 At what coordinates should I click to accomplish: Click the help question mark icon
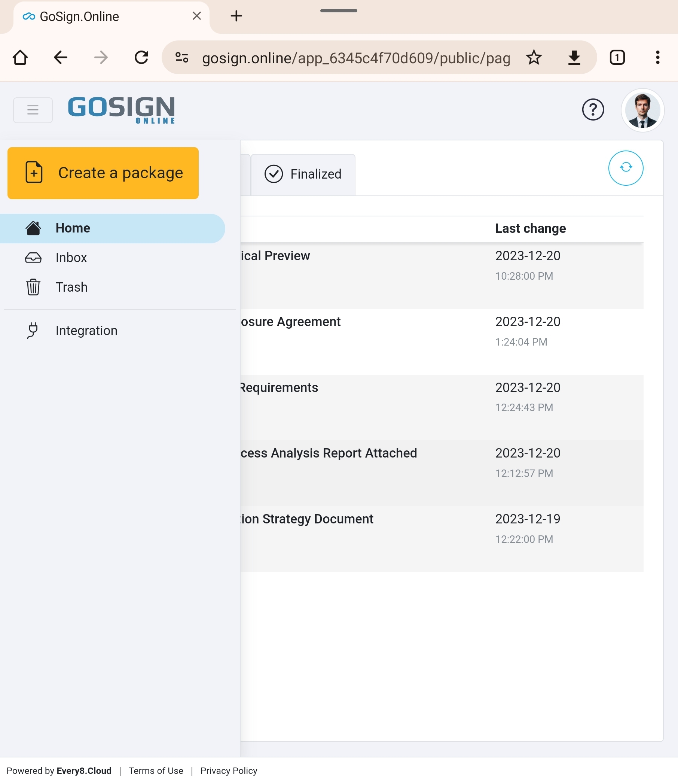tap(593, 110)
